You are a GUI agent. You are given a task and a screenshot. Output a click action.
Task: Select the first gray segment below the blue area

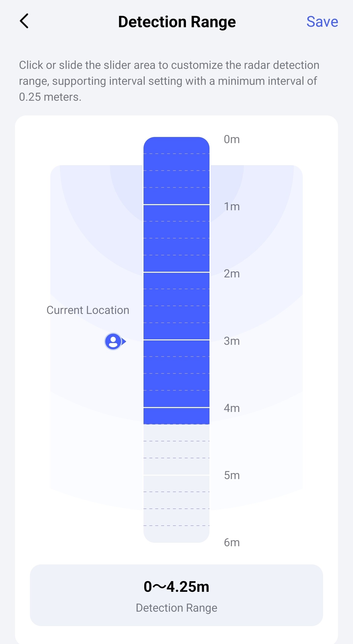coord(176,433)
